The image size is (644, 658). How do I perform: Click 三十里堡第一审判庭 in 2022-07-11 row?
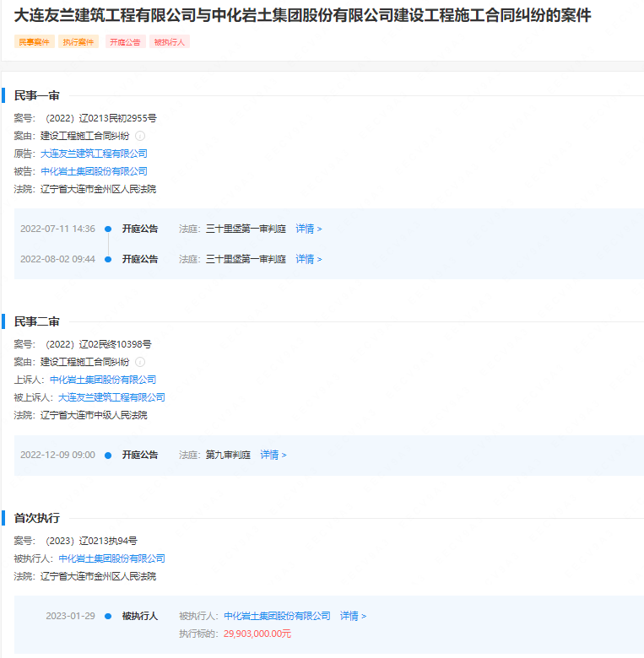tap(246, 229)
